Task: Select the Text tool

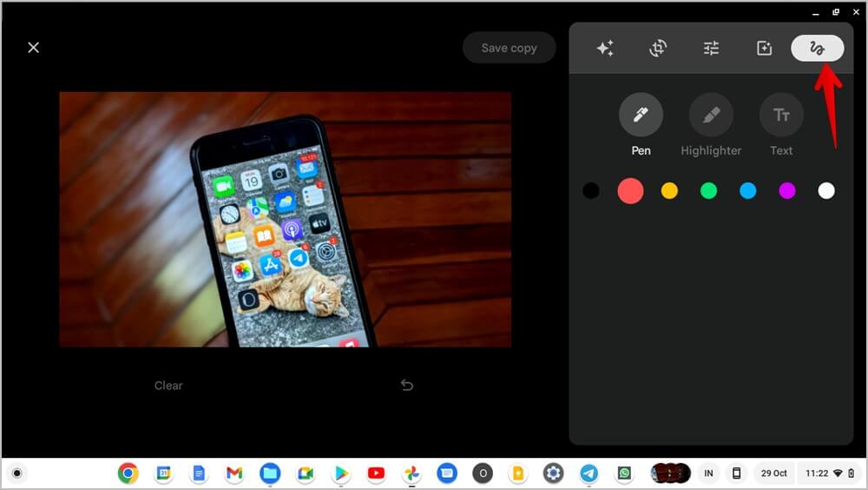Action: tap(781, 115)
